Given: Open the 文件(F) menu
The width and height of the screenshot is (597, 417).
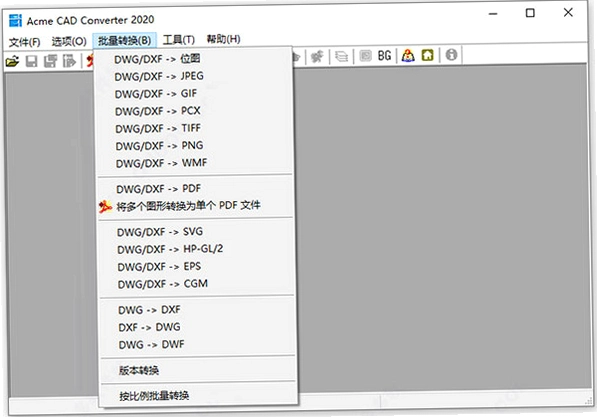Looking at the screenshot, I should tap(24, 42).
